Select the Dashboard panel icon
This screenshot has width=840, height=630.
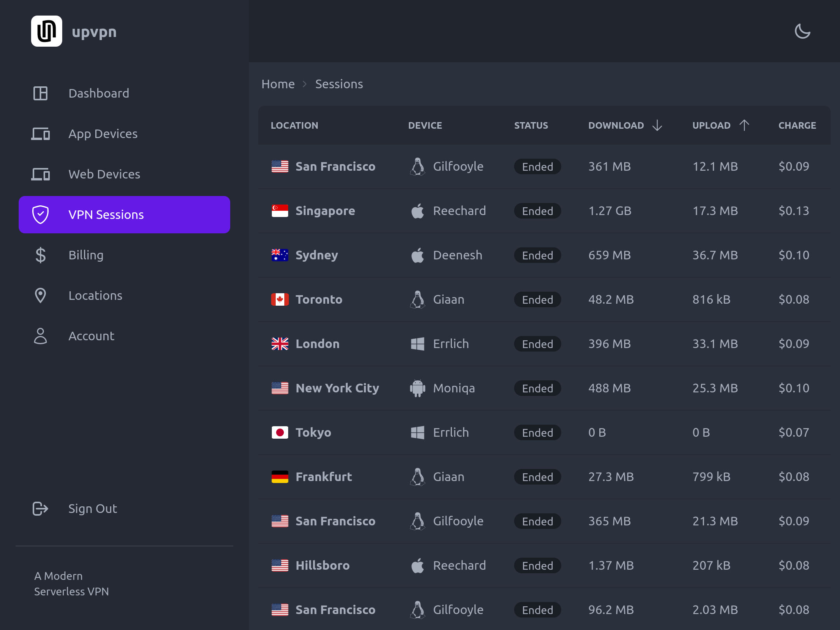pyautogui.click(x=40, y=93)
